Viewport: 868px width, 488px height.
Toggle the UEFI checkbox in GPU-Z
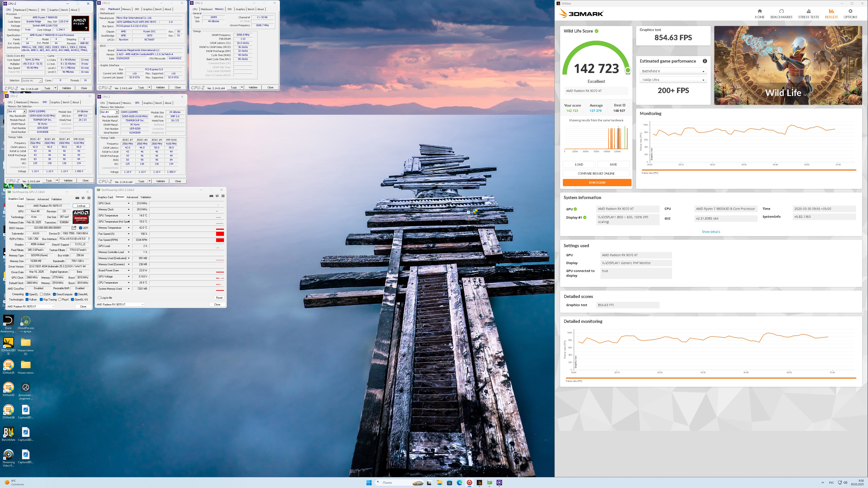(80, 228)
